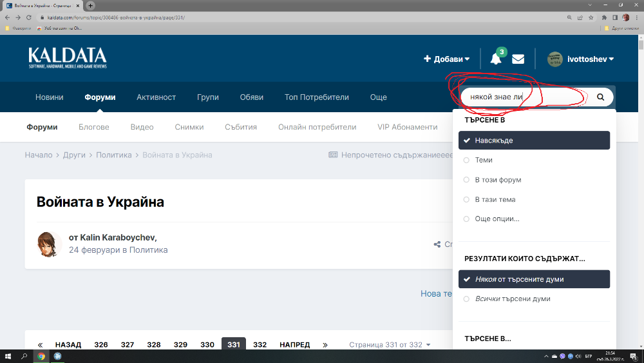Switch to the Събития sub-tab
The height and width of the screenshot is (363, 644).
coord(241,127)
